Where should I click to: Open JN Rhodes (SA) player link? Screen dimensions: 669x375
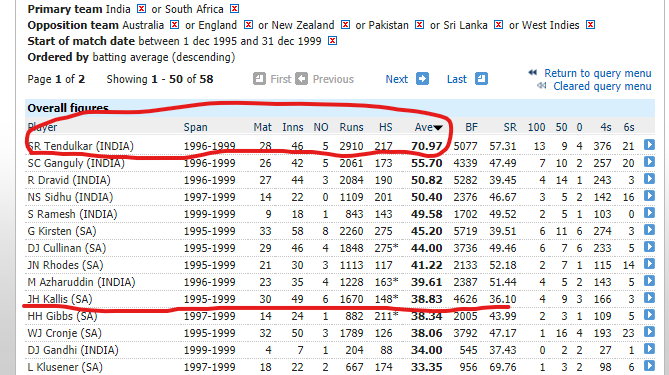[65, 265]
